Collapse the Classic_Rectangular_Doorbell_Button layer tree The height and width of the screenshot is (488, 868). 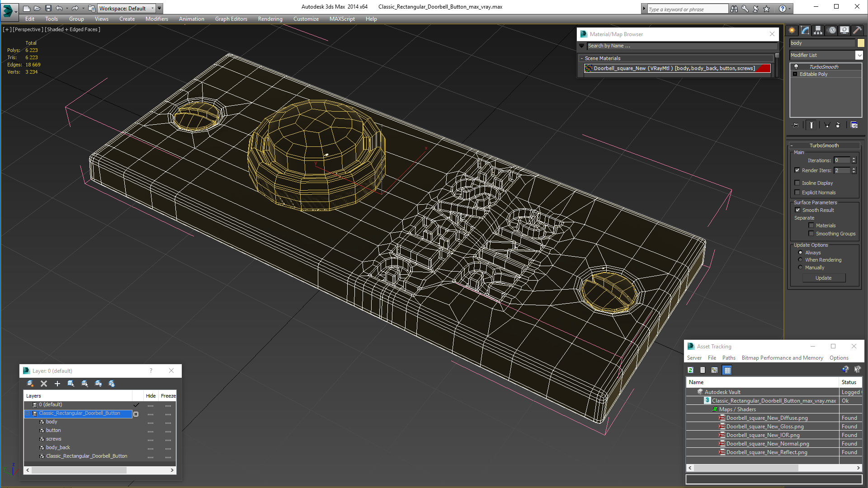click(x=27, y=413)
